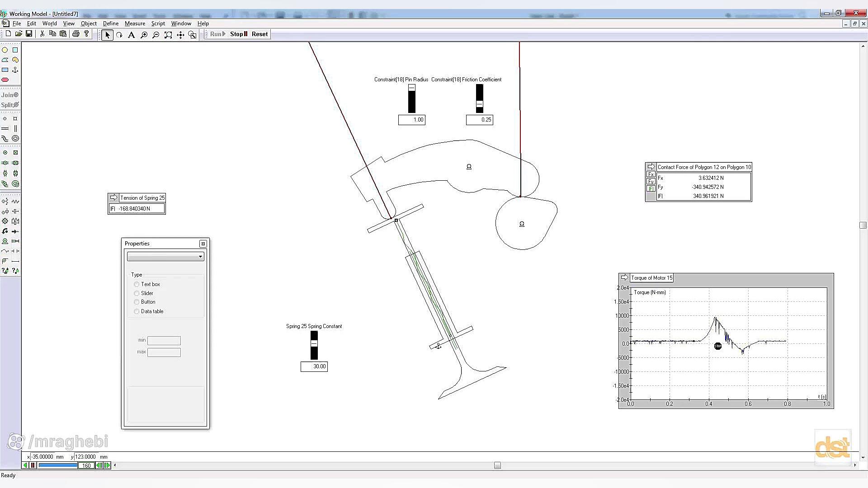
Task: Click the Spring 25 Spring Constant slider
Action: click(x=314, y=344)
